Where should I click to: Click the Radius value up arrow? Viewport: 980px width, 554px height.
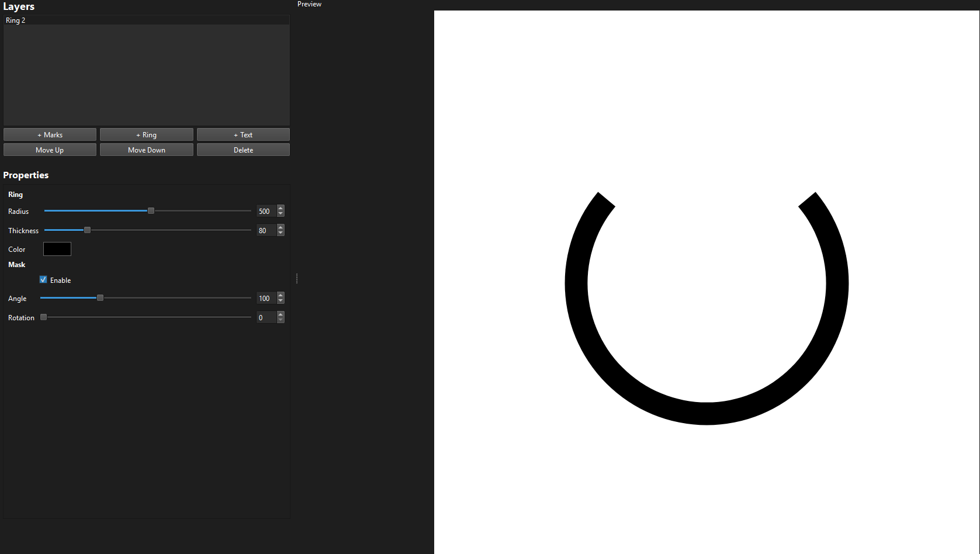(281, 208)
